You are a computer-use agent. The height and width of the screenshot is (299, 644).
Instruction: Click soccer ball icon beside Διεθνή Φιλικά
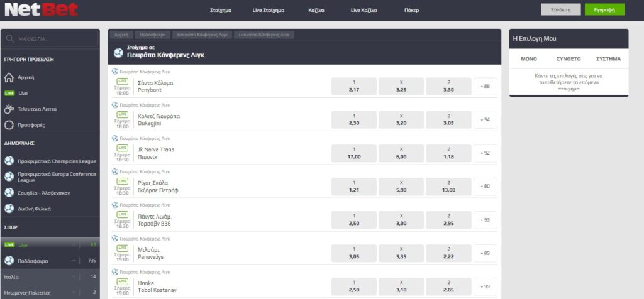(x=9, y=209)
